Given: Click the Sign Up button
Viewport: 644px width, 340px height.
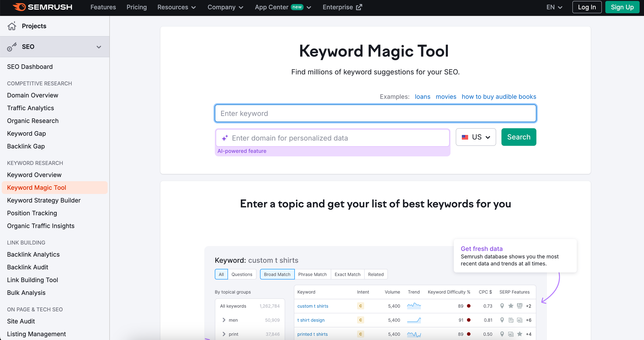Looking at the screenshot, I should pyautogui.click(x=622, y=7).
